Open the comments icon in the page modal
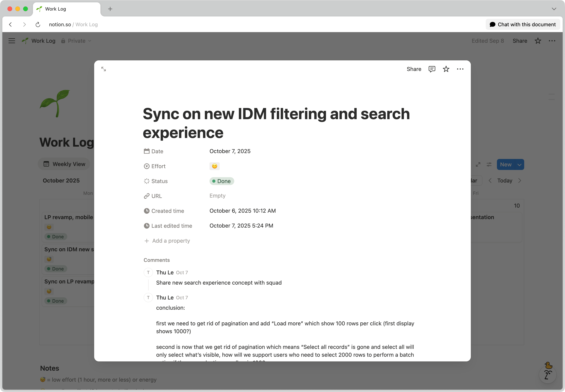This screenshot has width=565, height=392. 432,69
